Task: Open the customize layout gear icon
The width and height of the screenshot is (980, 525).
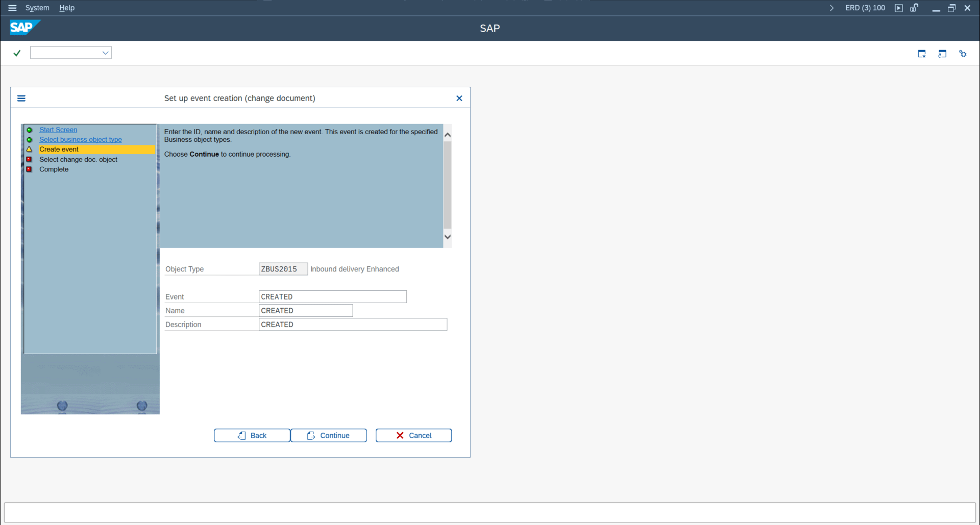Action: 963,54
